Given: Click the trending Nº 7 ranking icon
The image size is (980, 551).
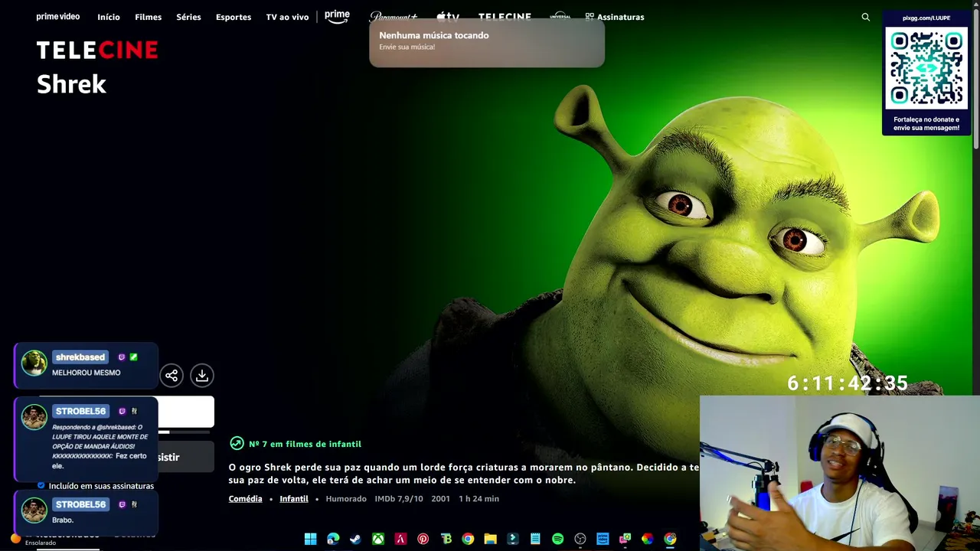Looking at the screenshot, I should 237,444.
